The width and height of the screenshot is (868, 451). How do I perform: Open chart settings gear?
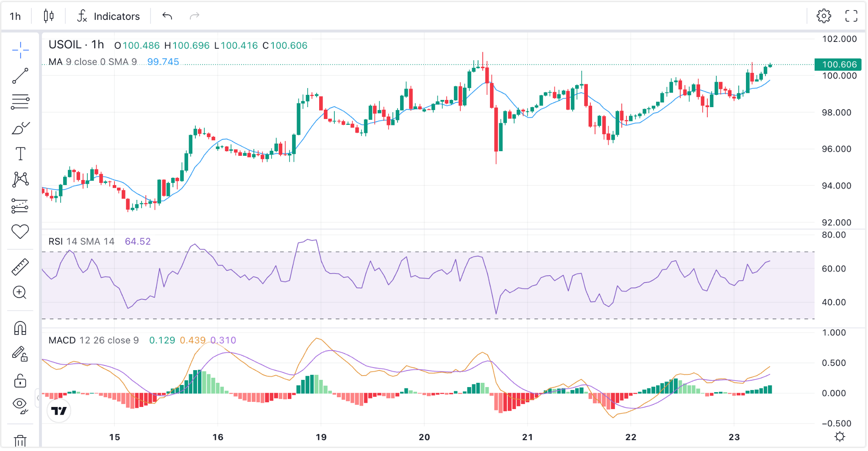coord(823,16)
